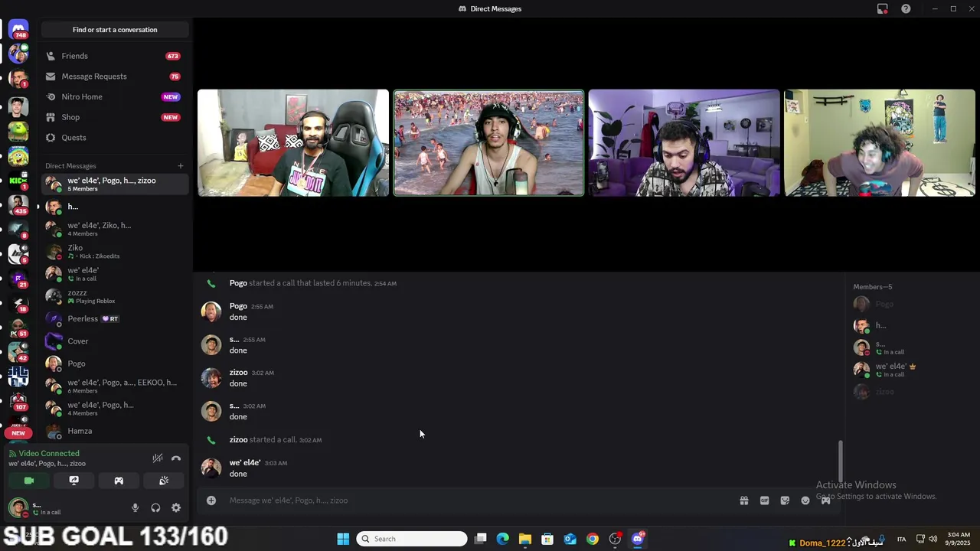Deafen with the headphones icon
980x551 pixels.
155,507
